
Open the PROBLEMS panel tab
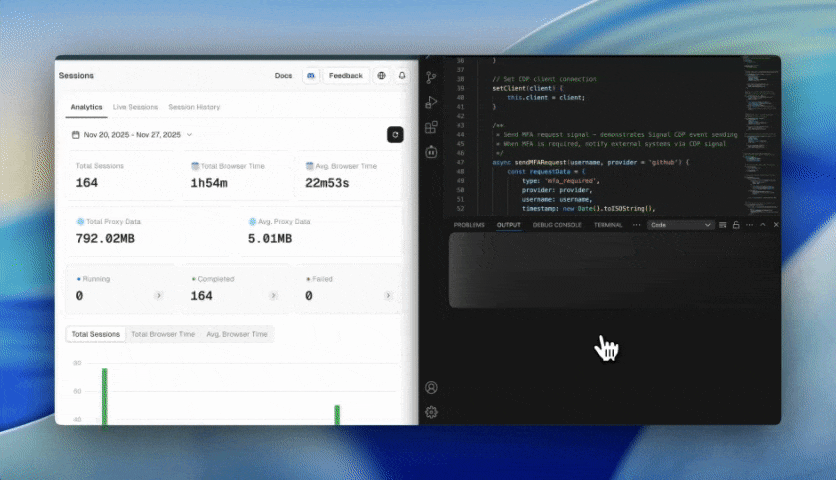(x=469, y=225)
